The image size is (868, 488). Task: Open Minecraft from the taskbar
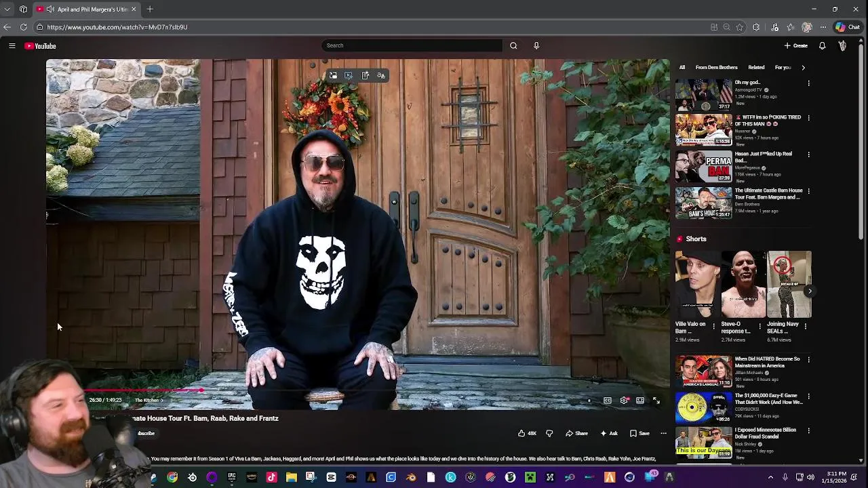point(530,477)
